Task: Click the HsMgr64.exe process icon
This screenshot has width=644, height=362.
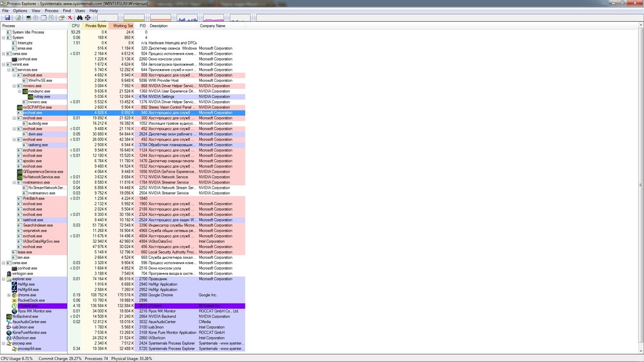Action: coord(14,290)
